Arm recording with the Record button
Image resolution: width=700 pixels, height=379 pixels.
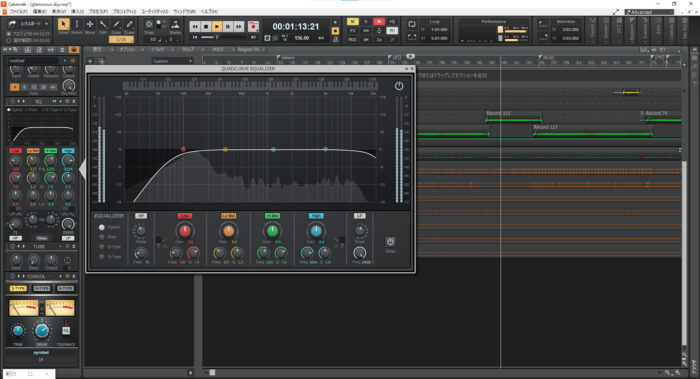point(253,27)
